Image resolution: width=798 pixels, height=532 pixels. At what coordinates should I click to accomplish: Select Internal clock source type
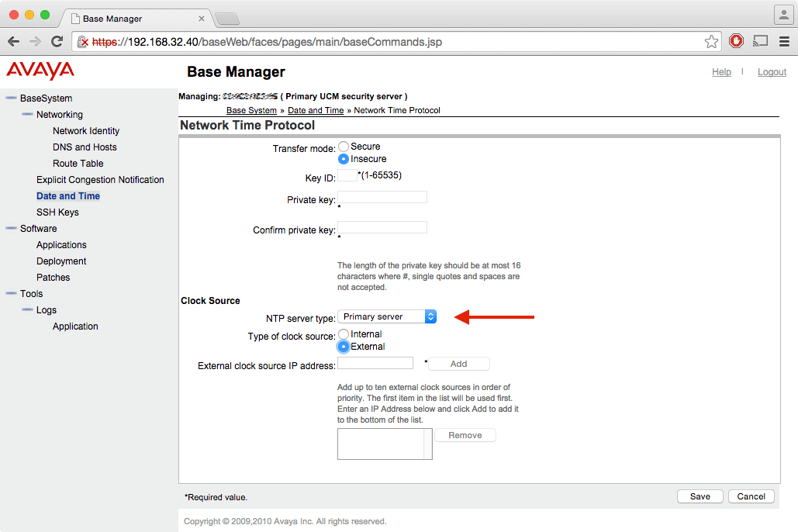point(344,334)
